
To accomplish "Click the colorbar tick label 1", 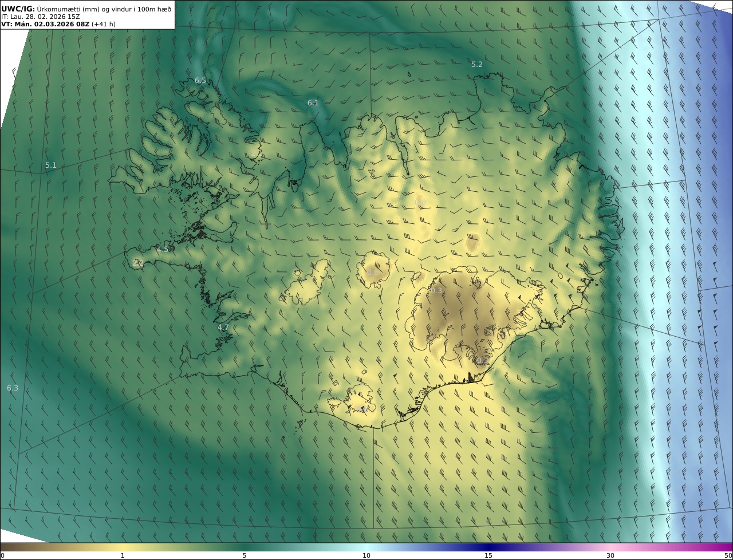I will [x=123, y=555].
